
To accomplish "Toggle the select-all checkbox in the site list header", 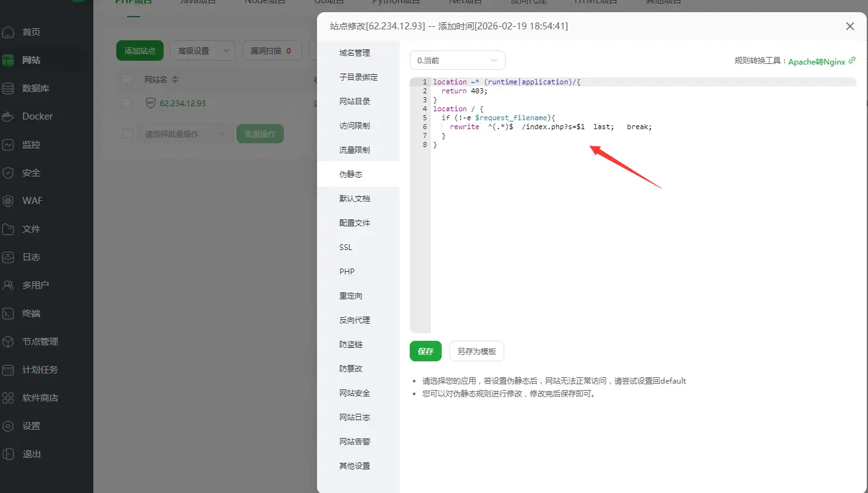I will tap(125, 78).
